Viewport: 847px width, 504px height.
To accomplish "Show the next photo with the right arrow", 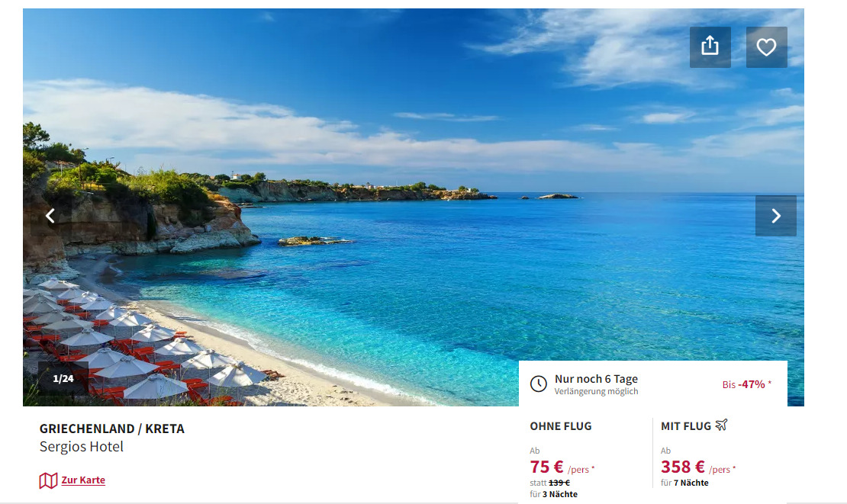I will (x=776, y=216).
